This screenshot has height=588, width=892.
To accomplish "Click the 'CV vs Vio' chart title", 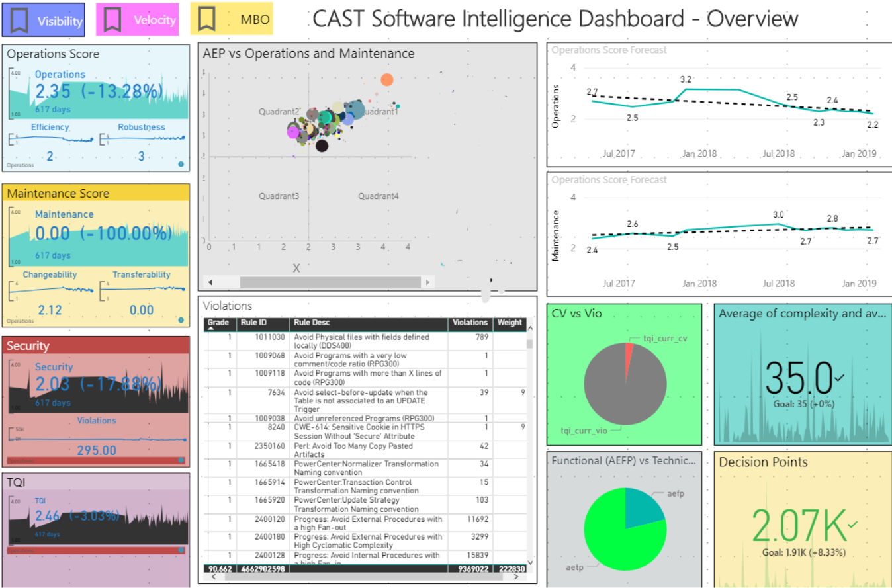I will click(577, 314).
